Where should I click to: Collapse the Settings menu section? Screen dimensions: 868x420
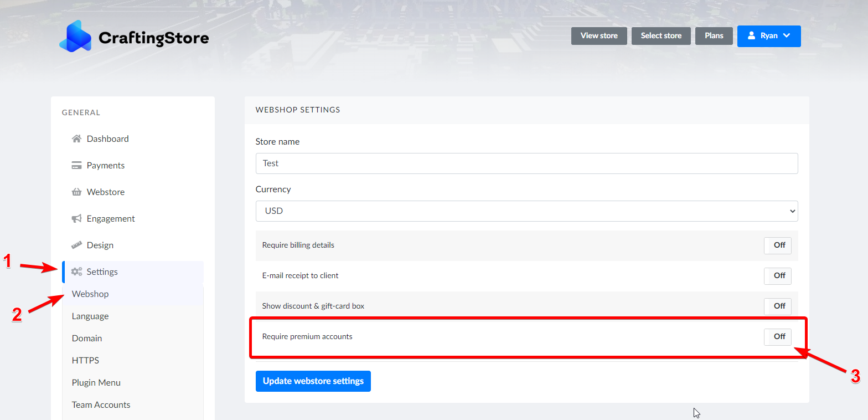(x=133, y=272)
